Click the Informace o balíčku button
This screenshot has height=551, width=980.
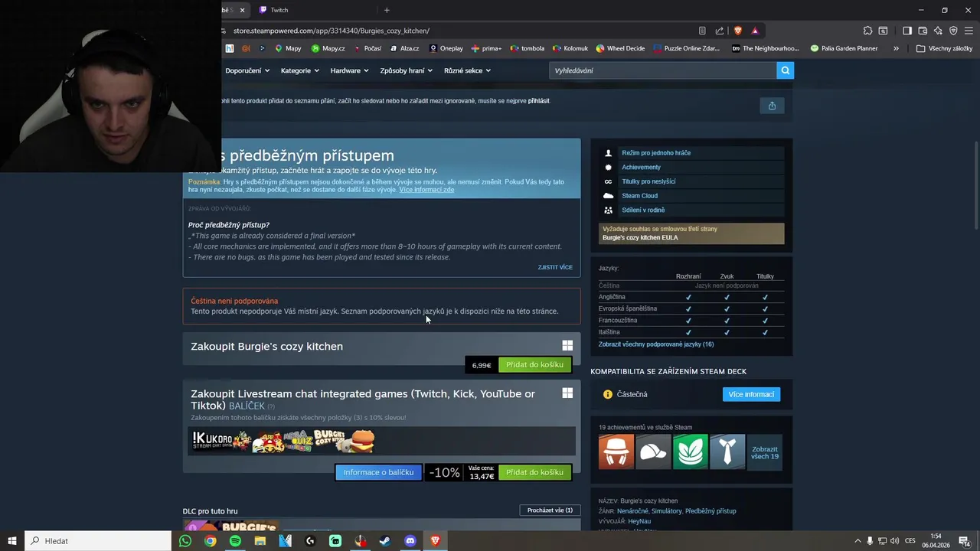tap(378, 472)
